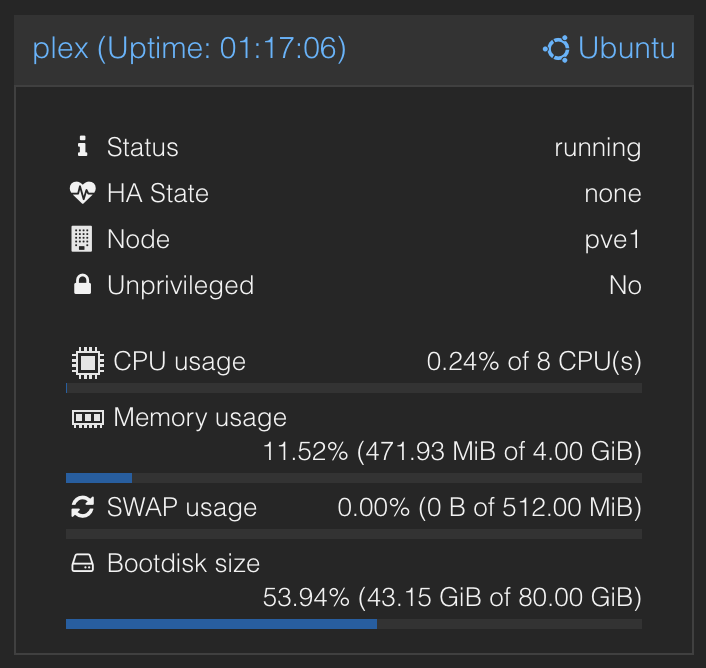Click the Ubuntu logo icon
Viewport: 706px width, 668px height.
click(556, 48)
